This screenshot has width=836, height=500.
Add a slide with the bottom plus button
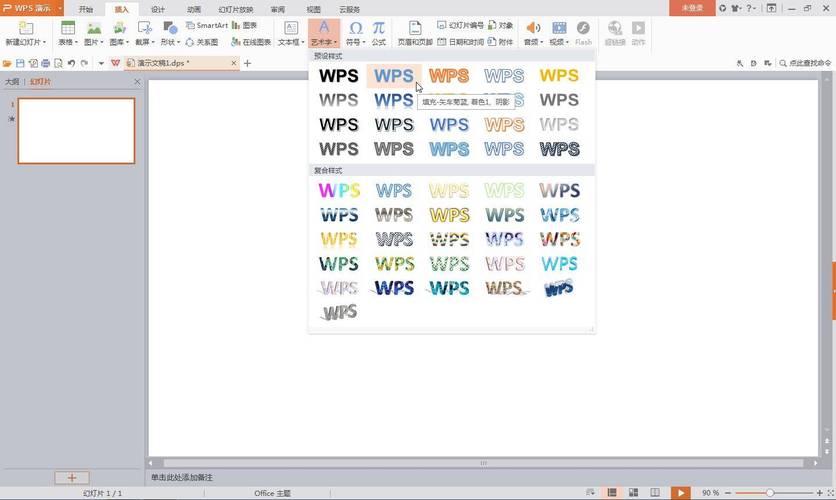(72, 478)
